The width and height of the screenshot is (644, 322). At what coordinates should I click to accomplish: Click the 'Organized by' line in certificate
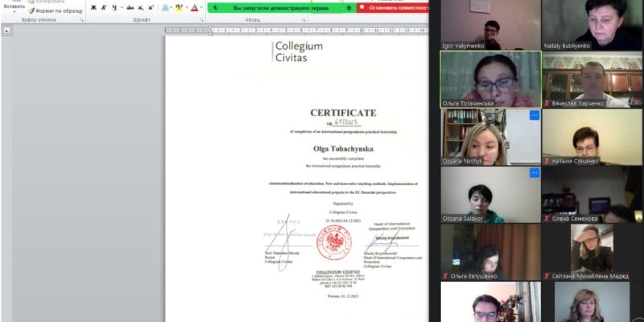coord(343,204)
